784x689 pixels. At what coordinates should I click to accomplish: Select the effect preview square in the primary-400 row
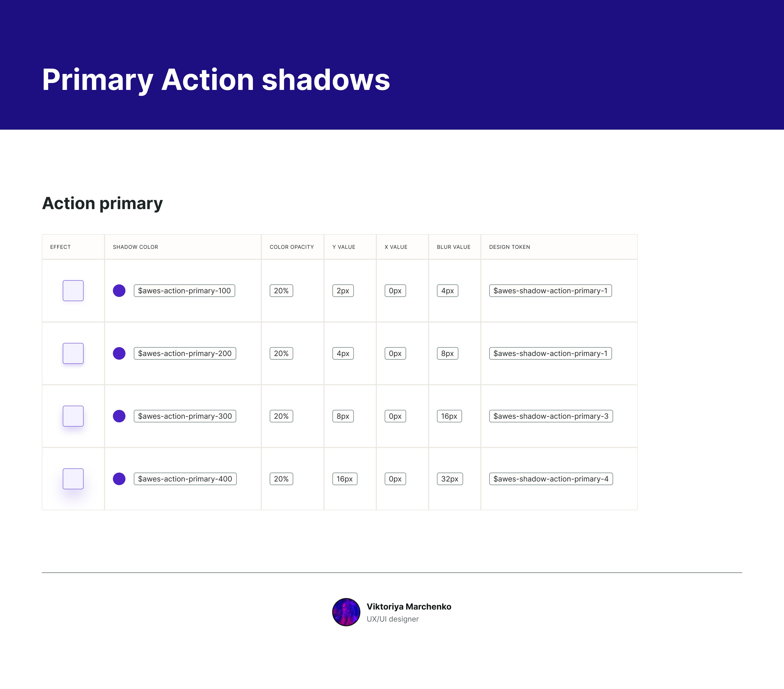(x=73, y=479)
